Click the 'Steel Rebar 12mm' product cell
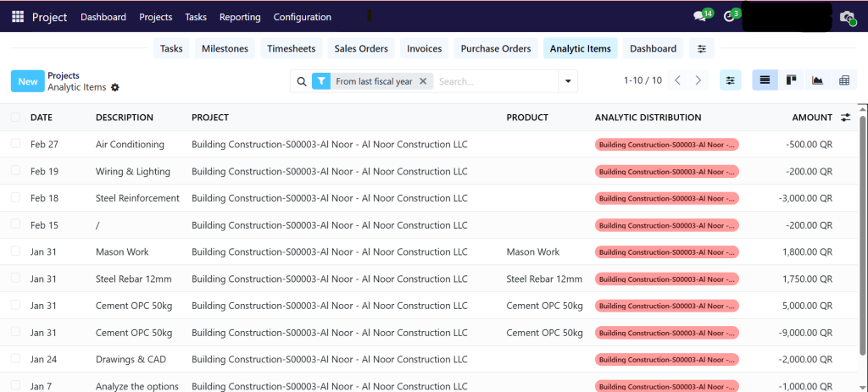 tap(544, 279)
